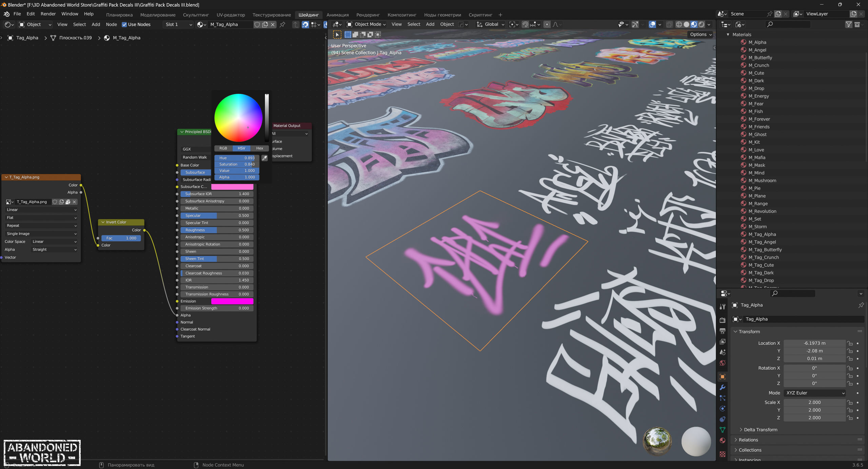Open the Material properties tab icon
Image resolution: width=868 pixels, height=469 pixels.
point(723,441)
